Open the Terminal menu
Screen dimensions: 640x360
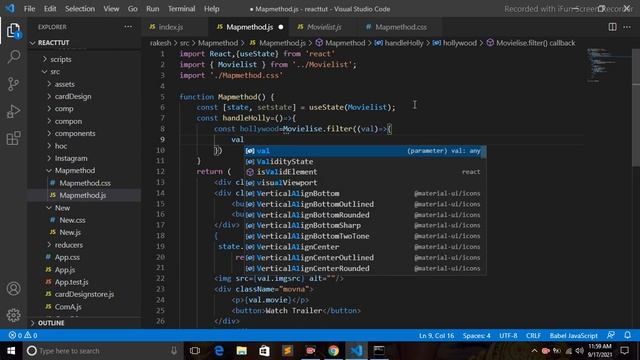pos(181,9)
